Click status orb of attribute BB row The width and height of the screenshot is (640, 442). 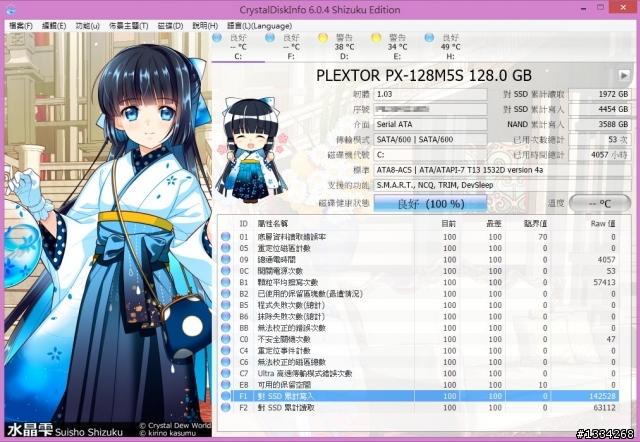[x=225, y=328]
